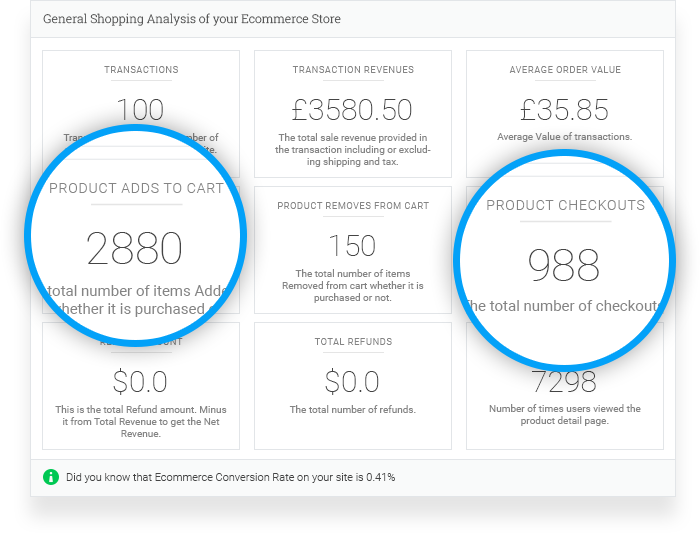Screen dimensions: 700x533
Task: Click the $0.0 value under Total Refunds
Action: pyautogui.click(x=352, y=382)
